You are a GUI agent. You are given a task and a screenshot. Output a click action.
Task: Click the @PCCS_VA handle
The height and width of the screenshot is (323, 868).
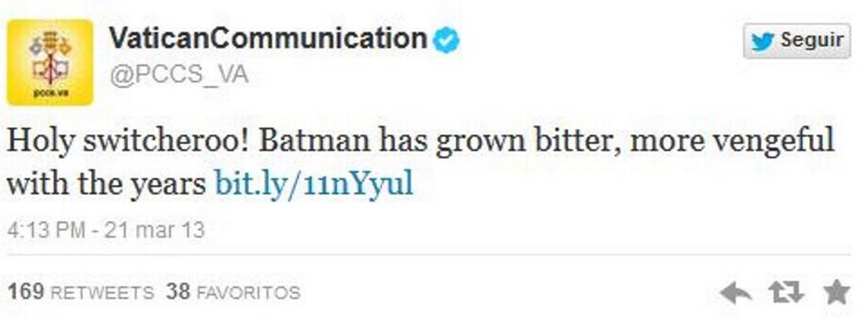click(x=178, y=74)
